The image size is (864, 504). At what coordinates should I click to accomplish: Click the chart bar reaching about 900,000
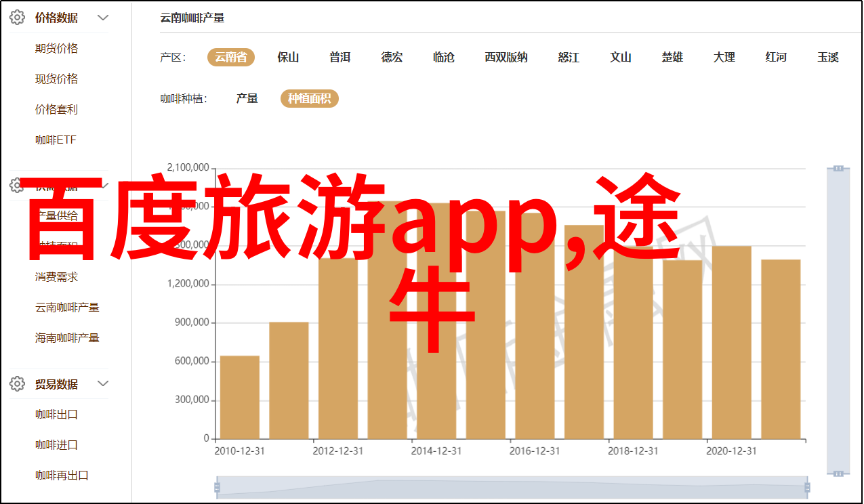(x=289, y=380)
